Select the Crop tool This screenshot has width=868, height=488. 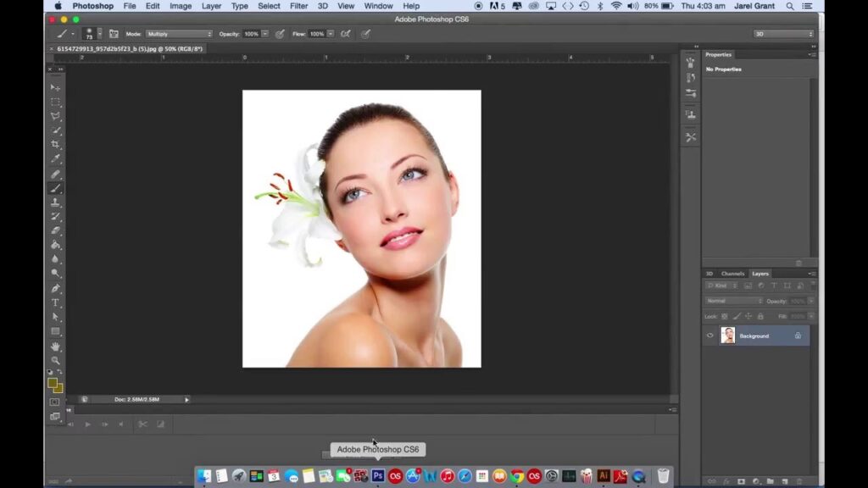coord(56,145)
